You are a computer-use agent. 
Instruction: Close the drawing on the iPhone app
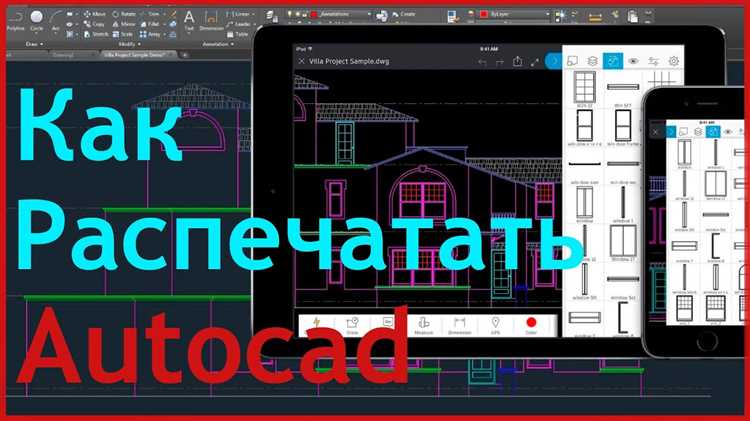[x=655, y=132]
